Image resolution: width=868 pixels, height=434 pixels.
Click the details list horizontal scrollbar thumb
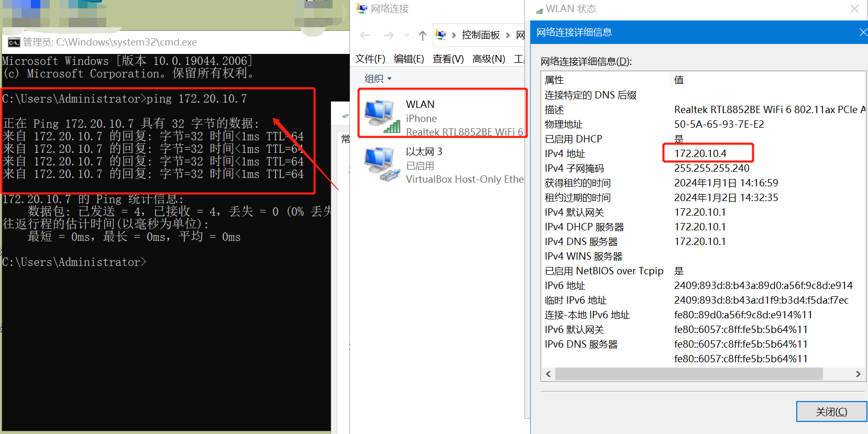pos(688,374)
